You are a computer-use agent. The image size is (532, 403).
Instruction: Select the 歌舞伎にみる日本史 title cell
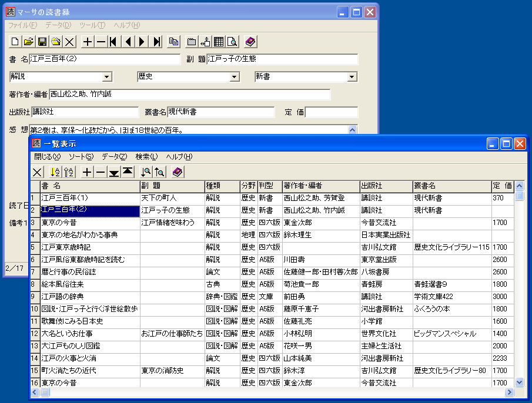pos(90,321)
